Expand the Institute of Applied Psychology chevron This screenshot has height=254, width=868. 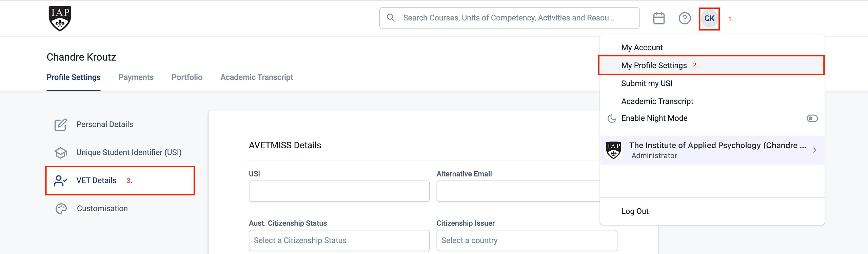[814, 150]
